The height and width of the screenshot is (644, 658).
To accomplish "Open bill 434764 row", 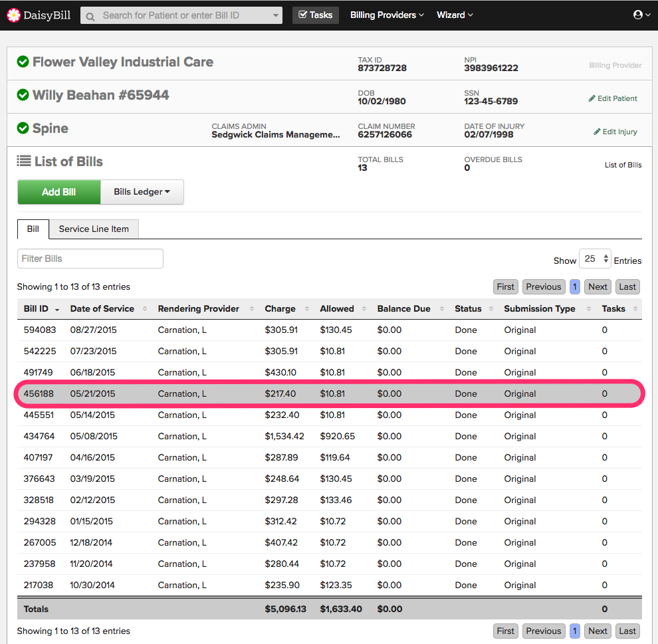I will click(x=330, y=437).
